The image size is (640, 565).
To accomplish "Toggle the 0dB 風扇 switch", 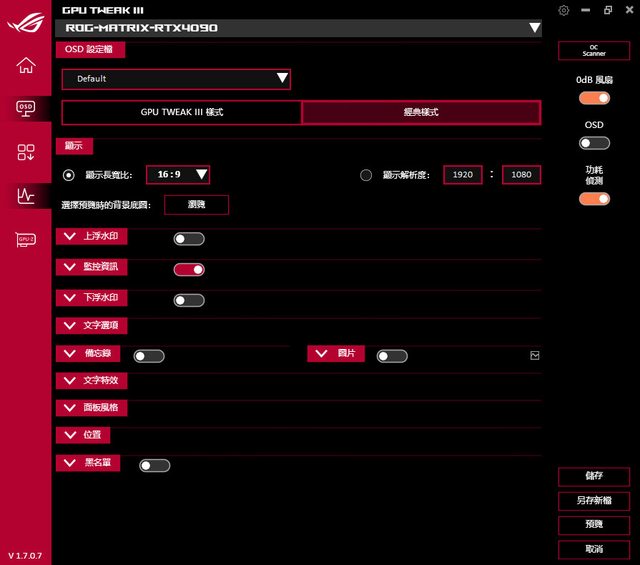I will [594, 98].
